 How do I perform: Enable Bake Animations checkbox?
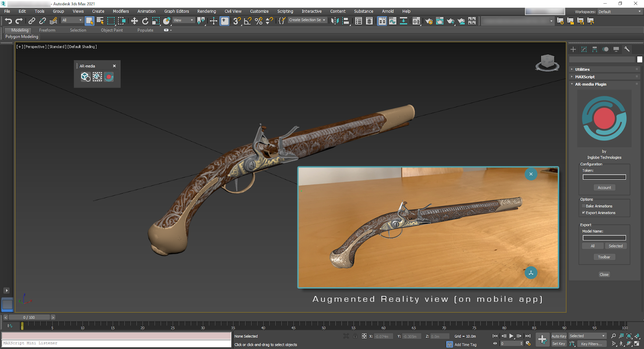point(584,206)
